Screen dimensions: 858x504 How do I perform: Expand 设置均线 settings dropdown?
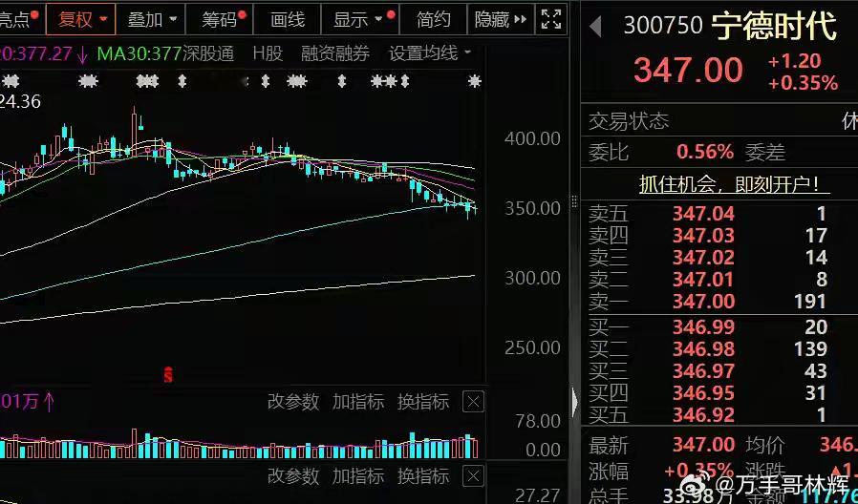pos(430,53)
